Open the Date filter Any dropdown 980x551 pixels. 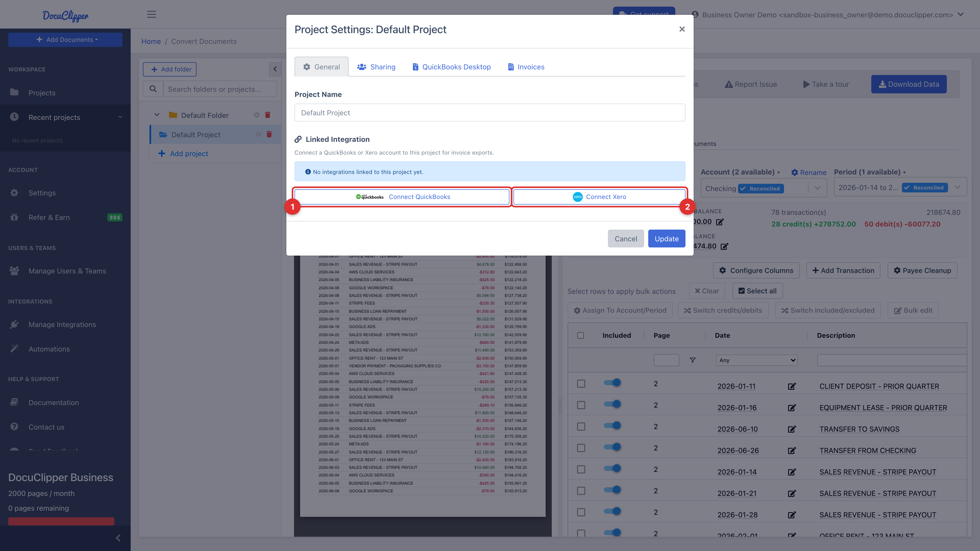coord(756,360)
